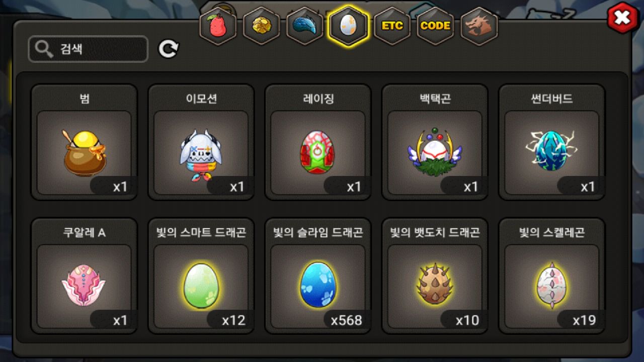Select the blue feather category tab
The image size is (644, 362).
(304, 26)
